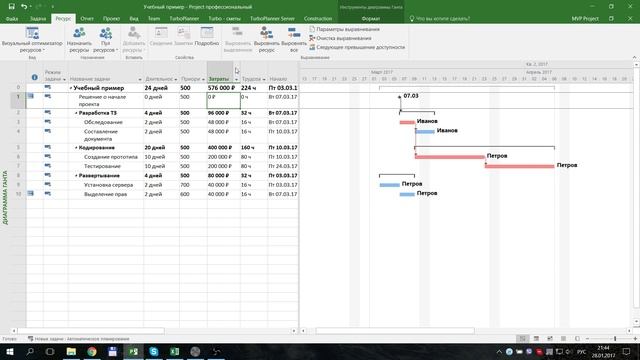Screen dimensions: 640x360
Task: Click the note indicator icon in row 1
Action: (31, 96)
